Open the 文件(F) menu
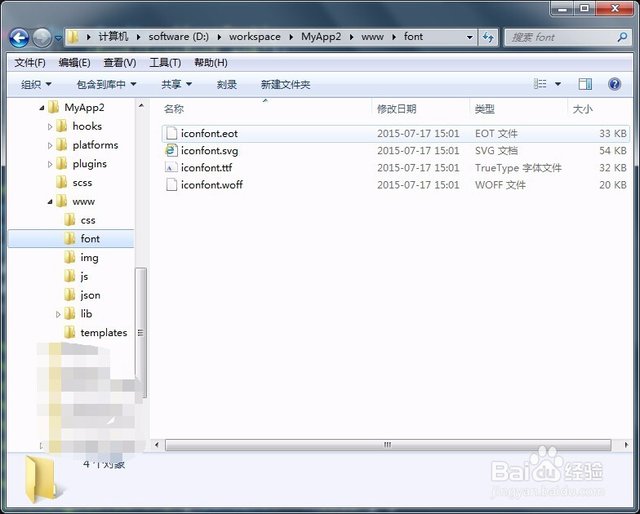 pos(30,63)
